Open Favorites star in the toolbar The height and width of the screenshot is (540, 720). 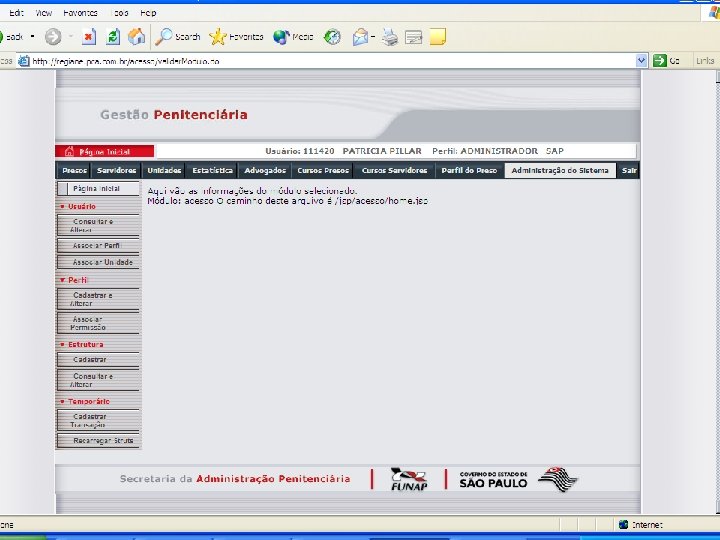click(x=236, y=37)
